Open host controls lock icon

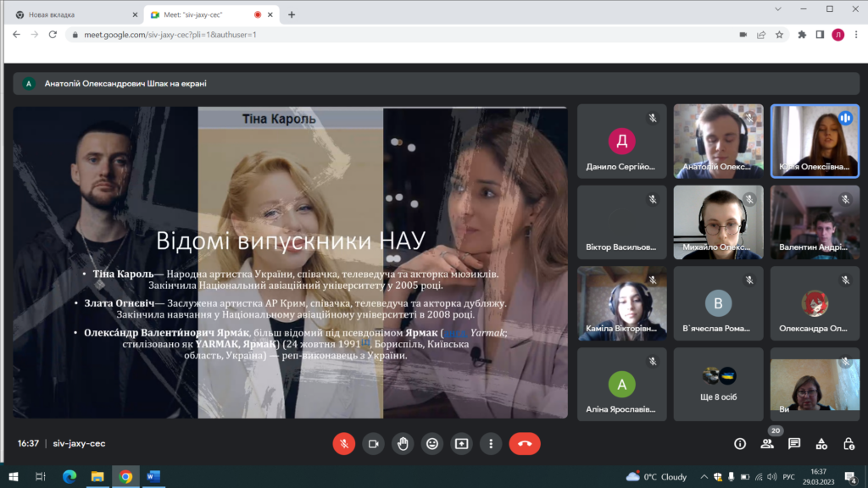(x=849, y=443)
